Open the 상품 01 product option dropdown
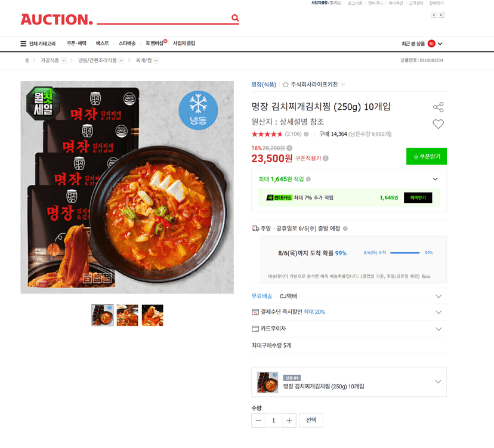The image size is (494, 448). (349, 382)
